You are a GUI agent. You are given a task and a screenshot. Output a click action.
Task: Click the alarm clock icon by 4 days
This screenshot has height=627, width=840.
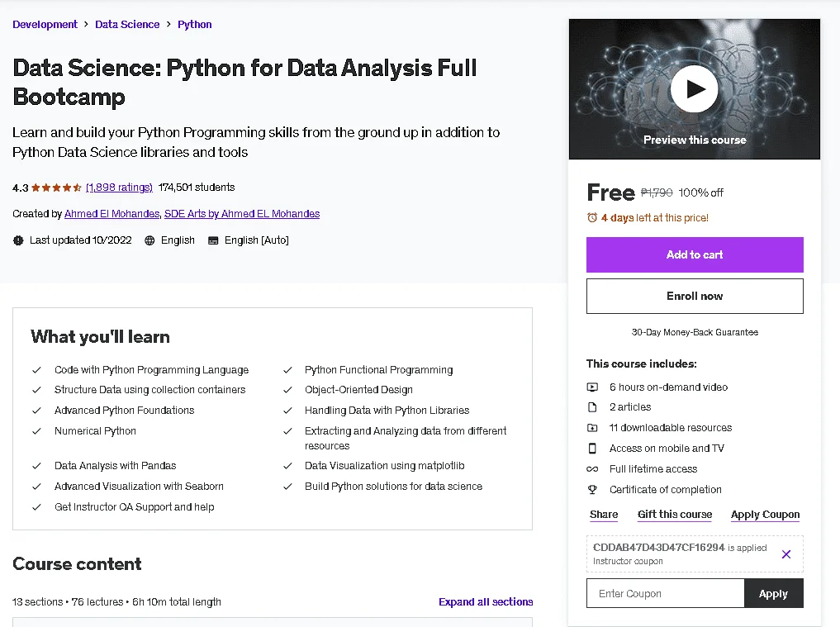point(592,217)
